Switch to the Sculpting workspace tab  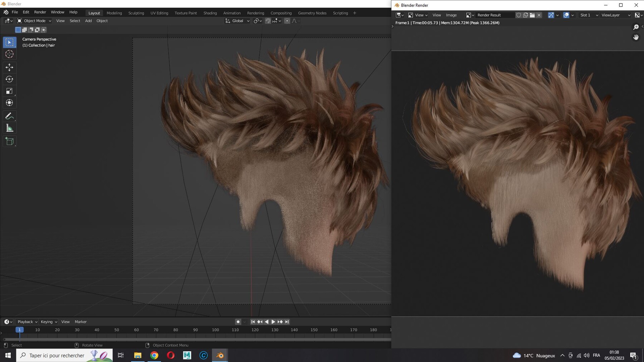pos(136,13)
